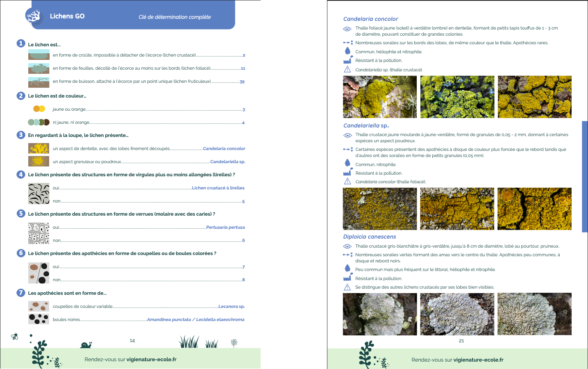
Task: Click the fruticuleux bush-shaped lichen illustration
Action: coord(39,82)
